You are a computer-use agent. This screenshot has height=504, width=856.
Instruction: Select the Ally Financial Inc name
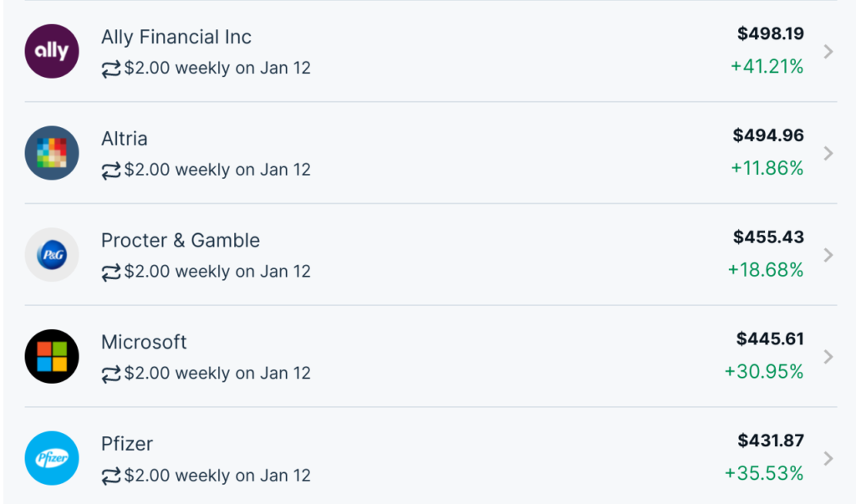point(176,37)
